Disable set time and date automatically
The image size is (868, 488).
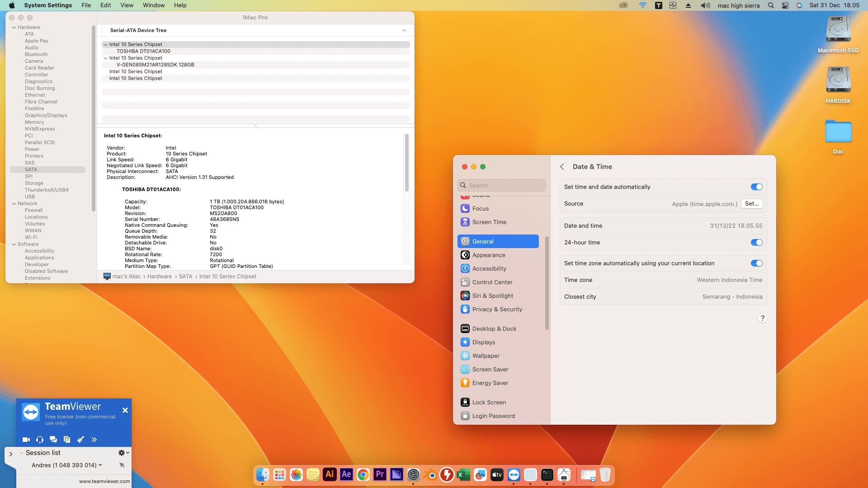(x=756, y=187)
